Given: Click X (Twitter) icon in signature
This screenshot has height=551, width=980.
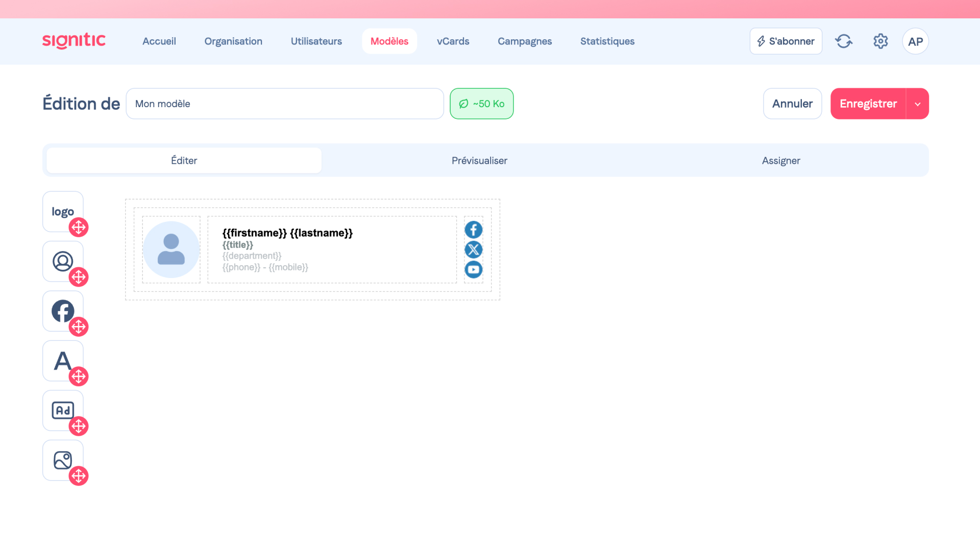Looking at the screenshot, I should click(473, 249).
